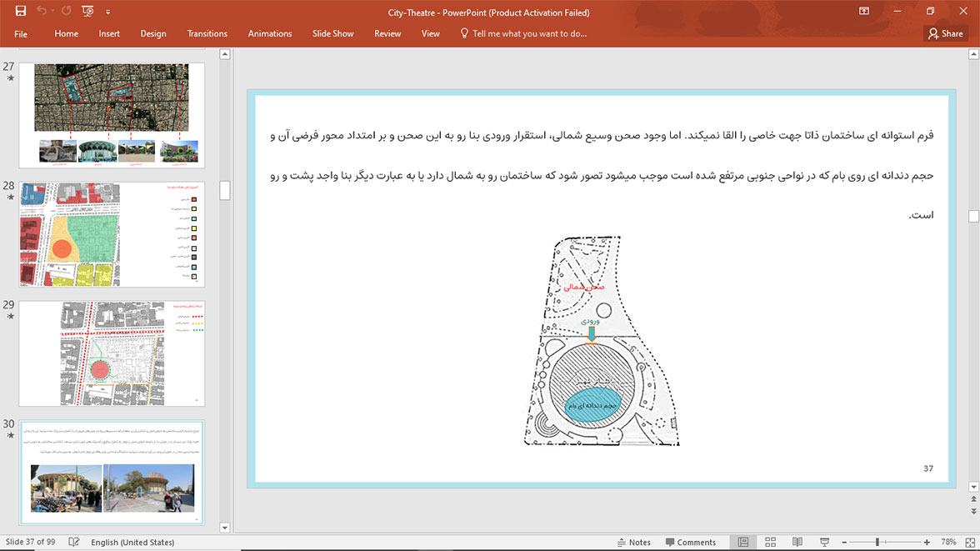Screen dimensions: 980x551
Task: Select the site plan diagram image
Action: point(602,341)
